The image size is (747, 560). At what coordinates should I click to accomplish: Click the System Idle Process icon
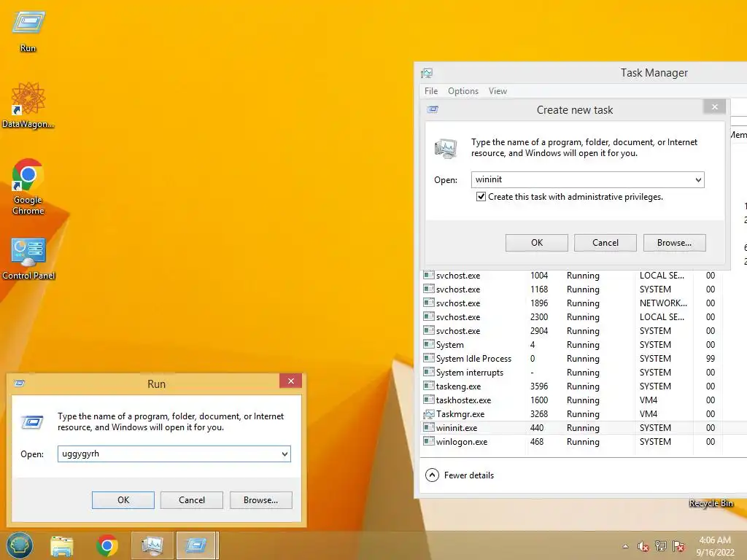tap(429, 359)
